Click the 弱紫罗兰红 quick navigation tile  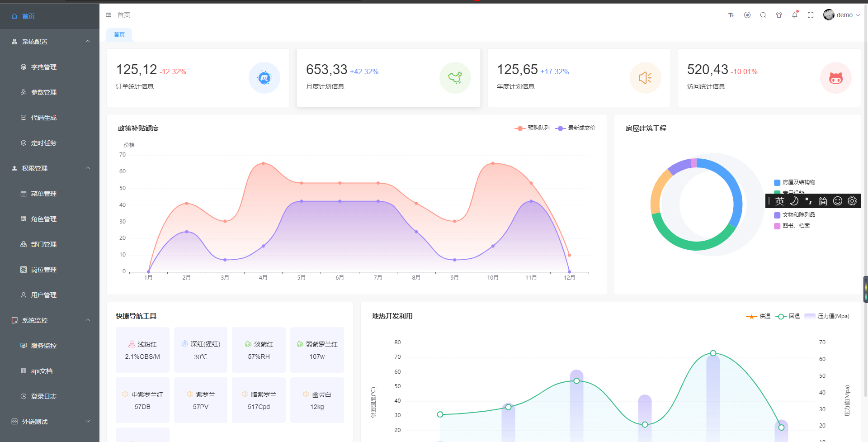317,350
